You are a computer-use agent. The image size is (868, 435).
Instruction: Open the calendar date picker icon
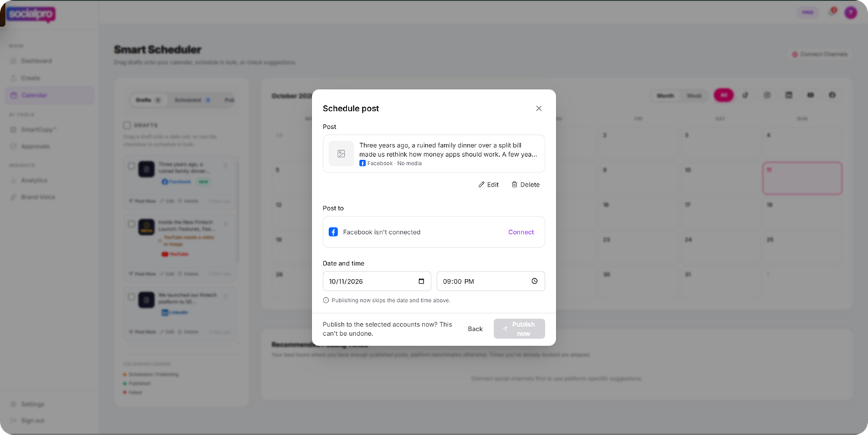tap(421, 281)
